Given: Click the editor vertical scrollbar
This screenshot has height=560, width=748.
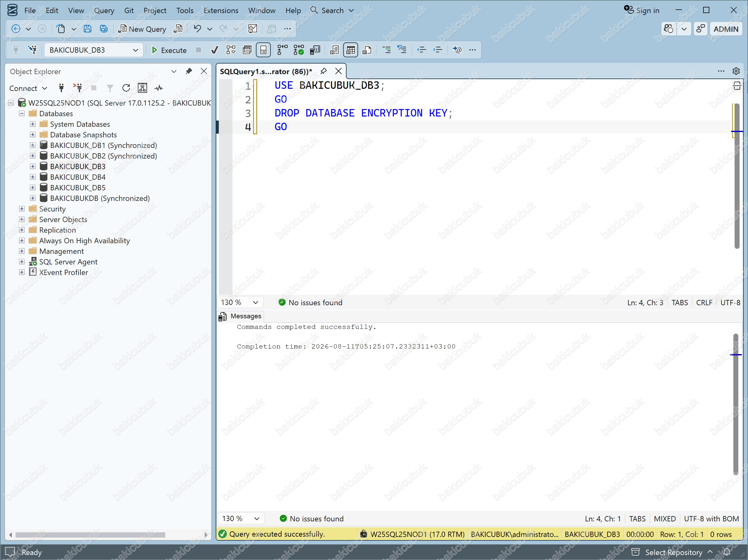Looking at the screenshot, I should pyautogui.click(x=737, y=176).
